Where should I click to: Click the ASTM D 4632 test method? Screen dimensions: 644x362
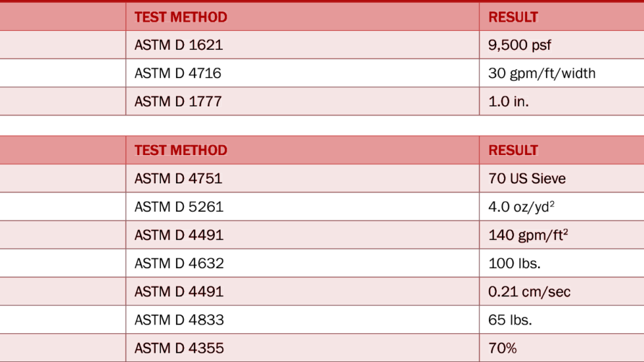[x=179, y=263]
